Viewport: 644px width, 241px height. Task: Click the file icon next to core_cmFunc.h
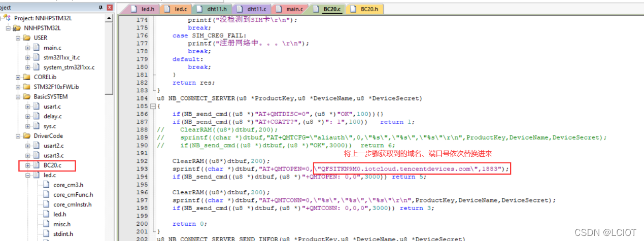tap(46, 194)
